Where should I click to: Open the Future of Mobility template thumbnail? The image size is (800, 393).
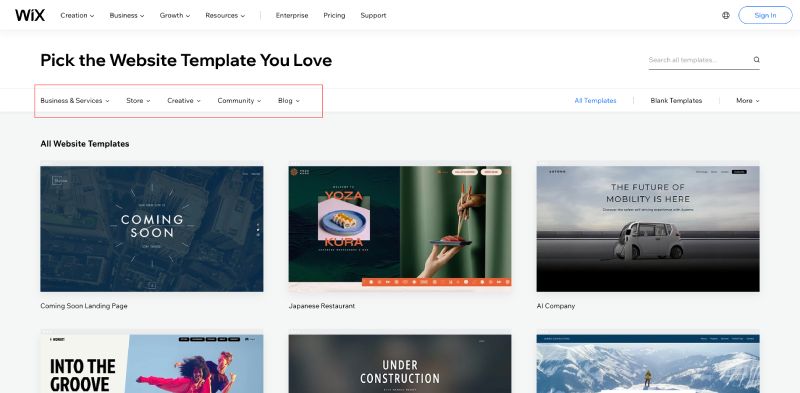coord(648,229)
